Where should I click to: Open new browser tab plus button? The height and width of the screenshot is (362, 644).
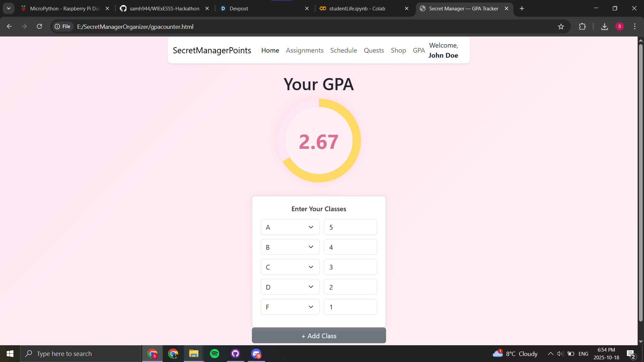[x=522, y=8]
